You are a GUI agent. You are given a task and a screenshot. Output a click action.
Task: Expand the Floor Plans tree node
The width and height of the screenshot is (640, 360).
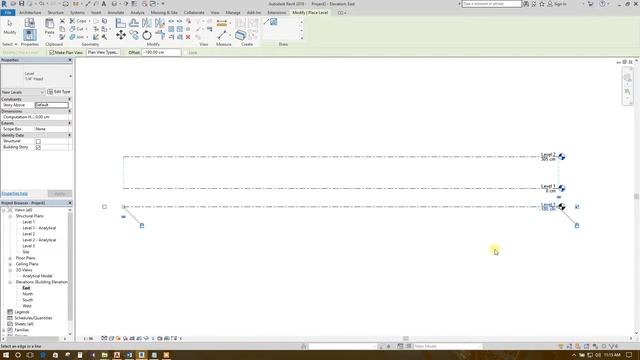tap(10, 258)
